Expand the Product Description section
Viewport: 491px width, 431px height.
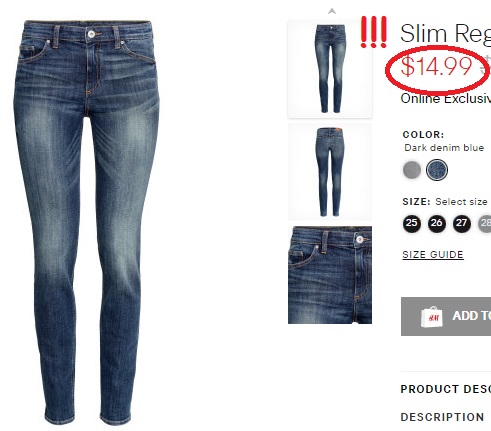(x=446, y=389)
